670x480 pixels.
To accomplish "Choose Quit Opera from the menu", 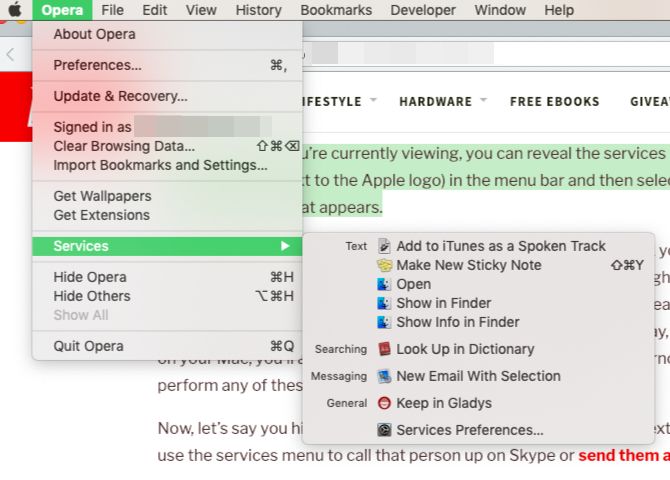I will 89,346.
